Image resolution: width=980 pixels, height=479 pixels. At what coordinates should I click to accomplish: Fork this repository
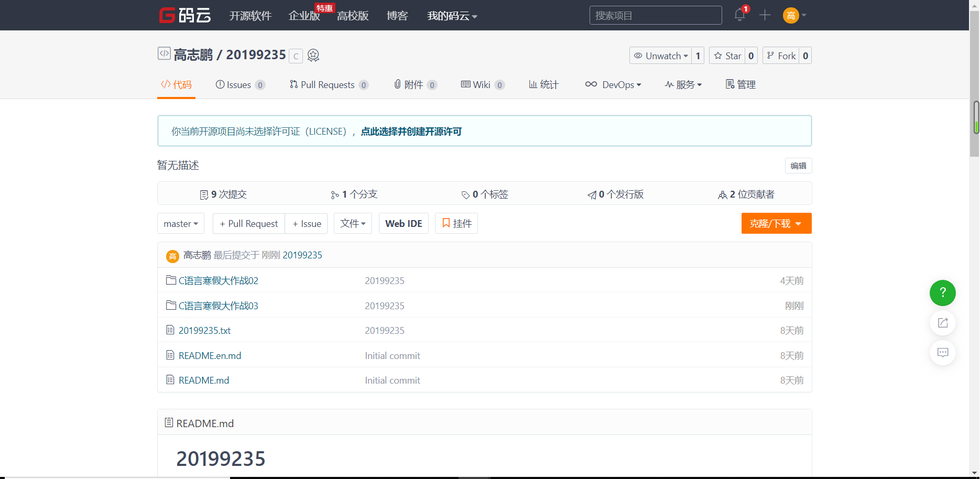[781, 56]
